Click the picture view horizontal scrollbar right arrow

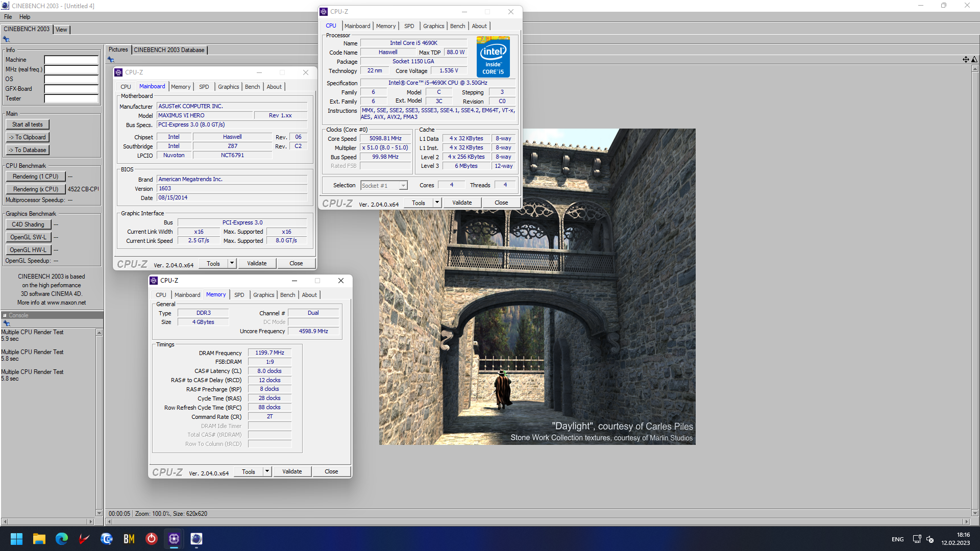coord(966,521)
